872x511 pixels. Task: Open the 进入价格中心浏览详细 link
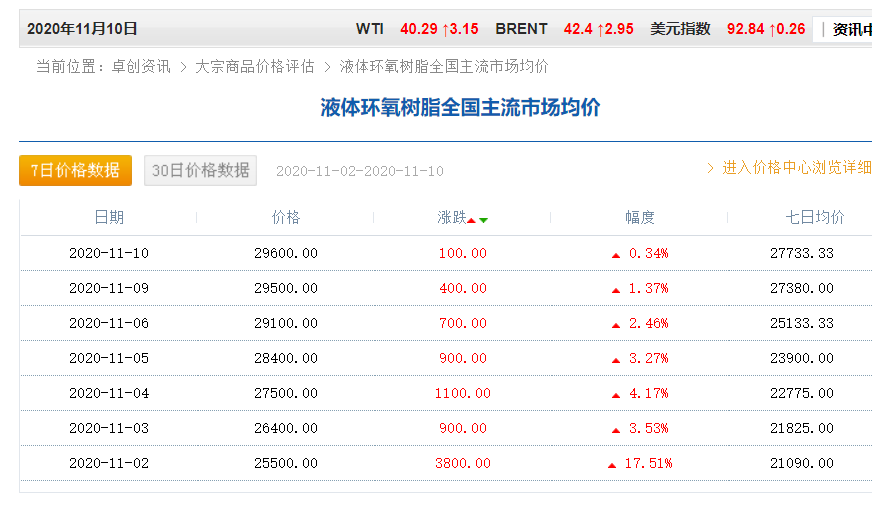(796, 168)
